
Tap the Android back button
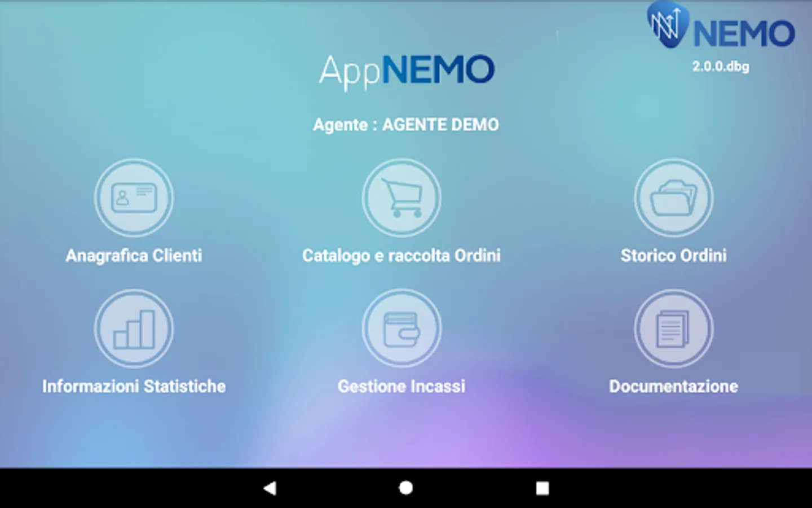coord(270,488)
